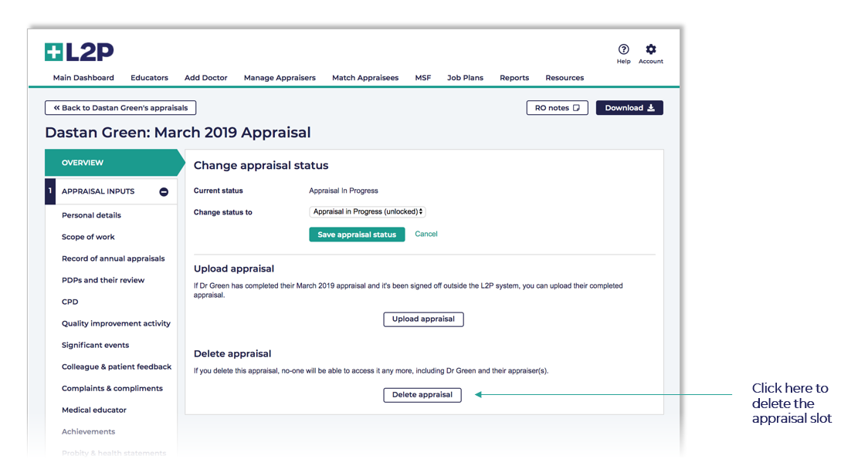Open the change status dropdown

[368, 211]
